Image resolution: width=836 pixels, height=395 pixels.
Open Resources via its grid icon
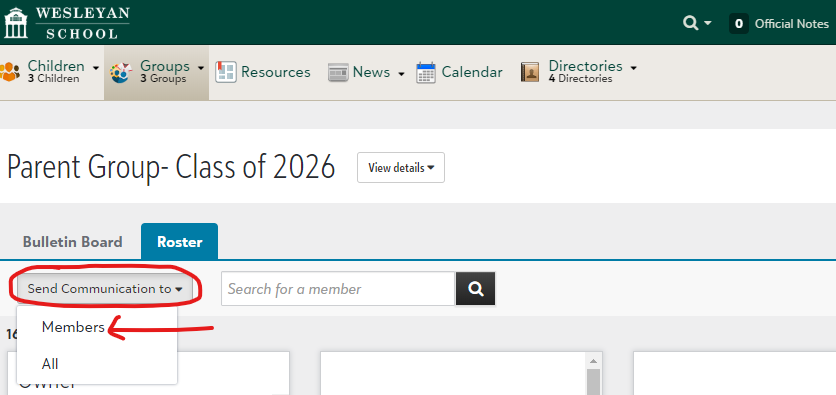click(226, 72)
